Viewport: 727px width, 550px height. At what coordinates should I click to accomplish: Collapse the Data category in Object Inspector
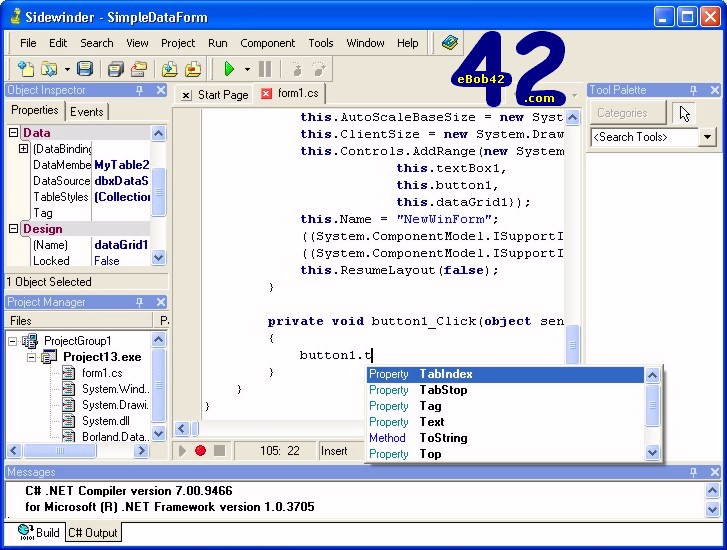pos(14,133)
